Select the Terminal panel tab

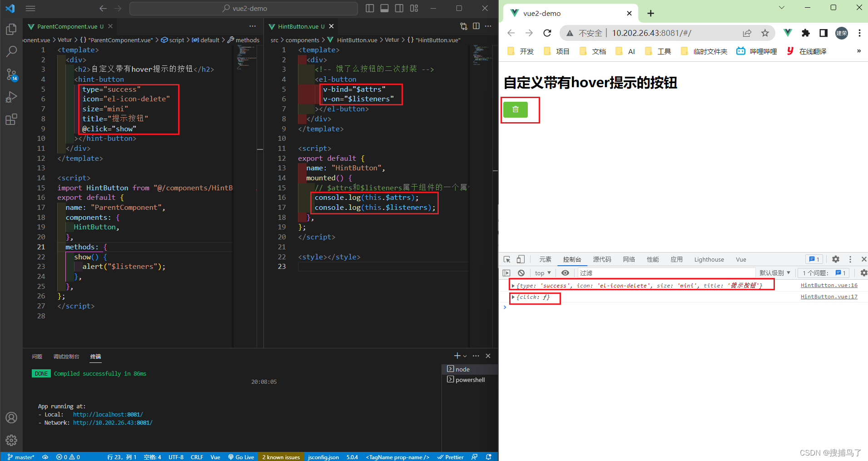point(95,357)
